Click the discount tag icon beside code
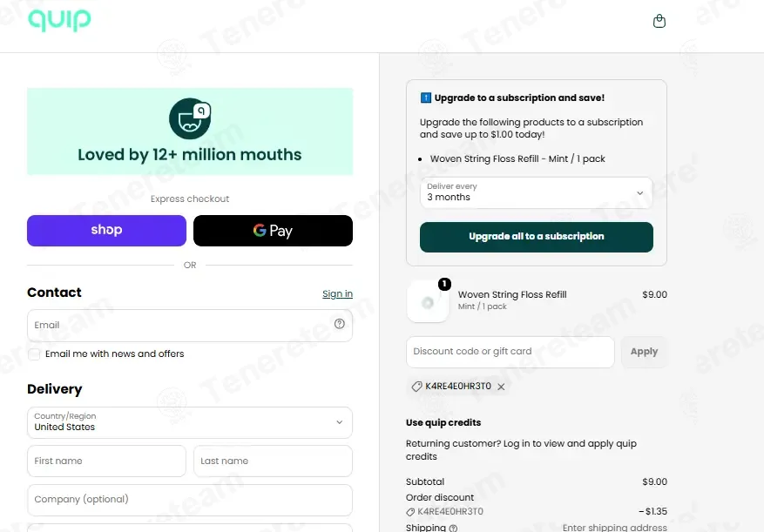This screenshot has height=532, width=764. pyautogui.click(x=416, y=387)
